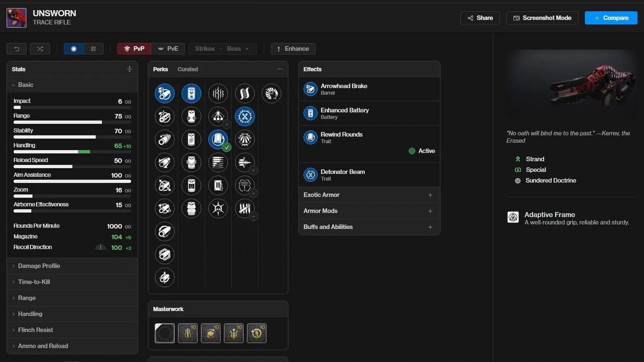Click the Share button
Screen dimensions: 644x362
point(480,18)
